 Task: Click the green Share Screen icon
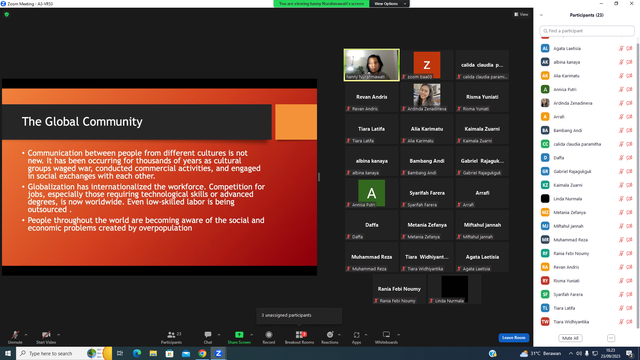(239, 335)
